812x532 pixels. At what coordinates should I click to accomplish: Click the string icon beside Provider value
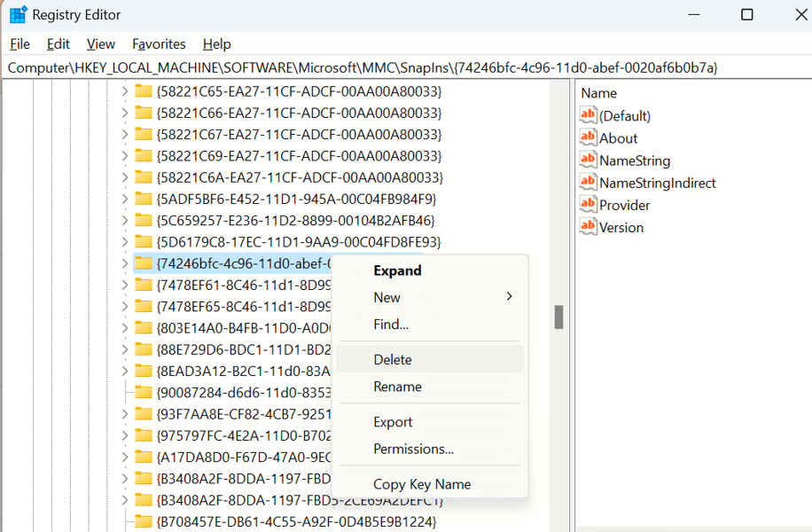588,205
